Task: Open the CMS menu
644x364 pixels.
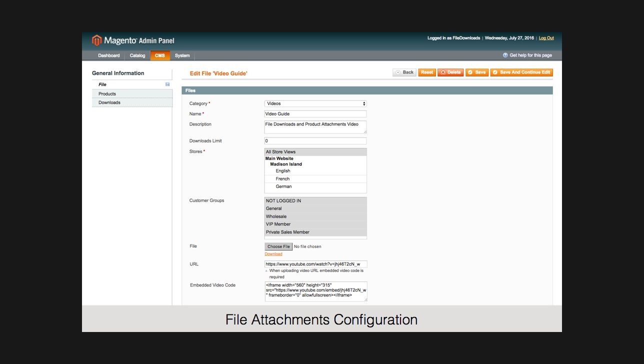Action: [159, 55]
